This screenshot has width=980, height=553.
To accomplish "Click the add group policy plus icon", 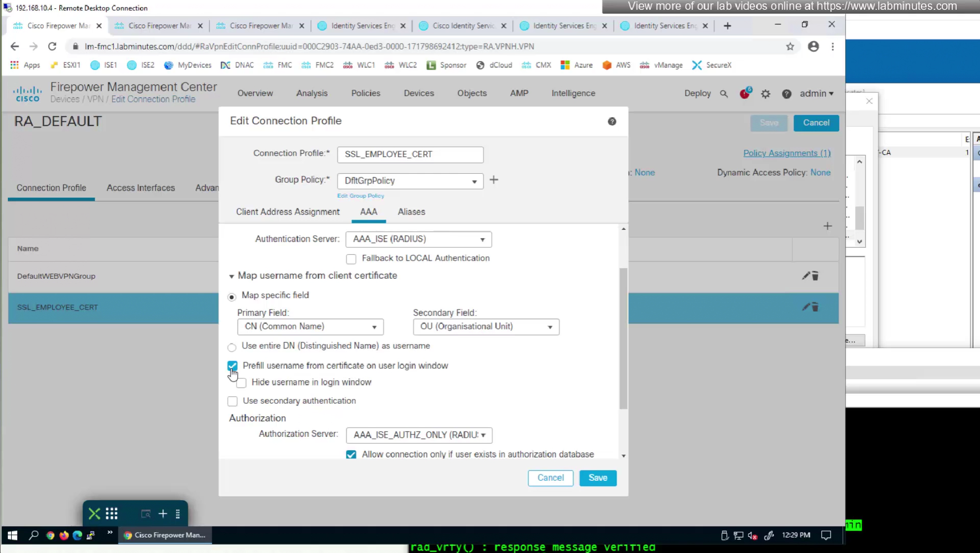I will point(494,180).
